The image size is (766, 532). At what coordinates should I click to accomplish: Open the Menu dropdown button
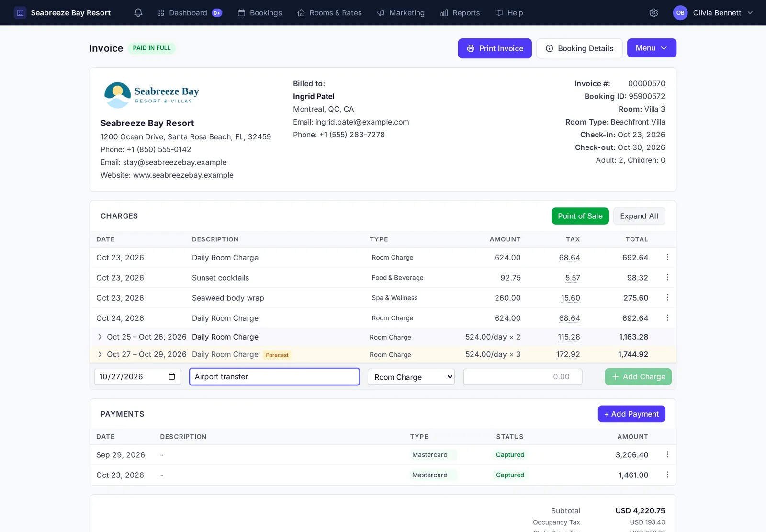click(x=652, y=48)
